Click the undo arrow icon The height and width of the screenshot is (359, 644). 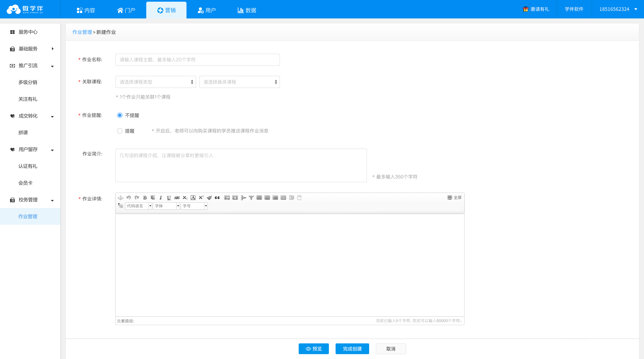(128, 197)
